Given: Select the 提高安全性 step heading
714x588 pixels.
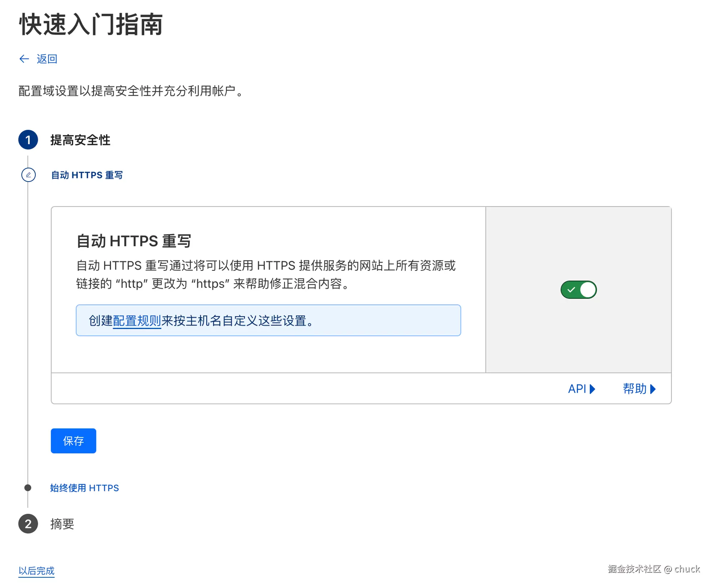Looking at the screenshot, I should tap(80, 140).
